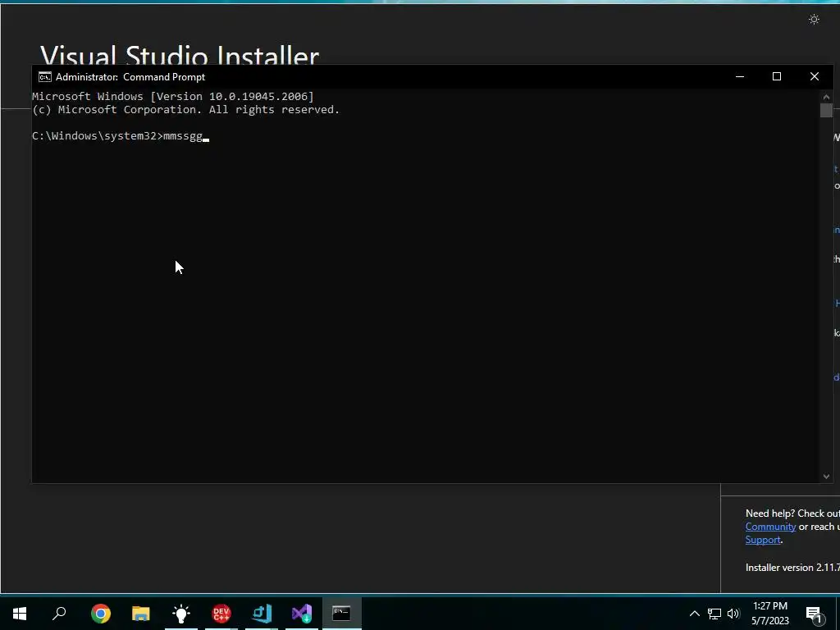Open the Community link in Visual Studio Installer

click(x=770, y=527)
